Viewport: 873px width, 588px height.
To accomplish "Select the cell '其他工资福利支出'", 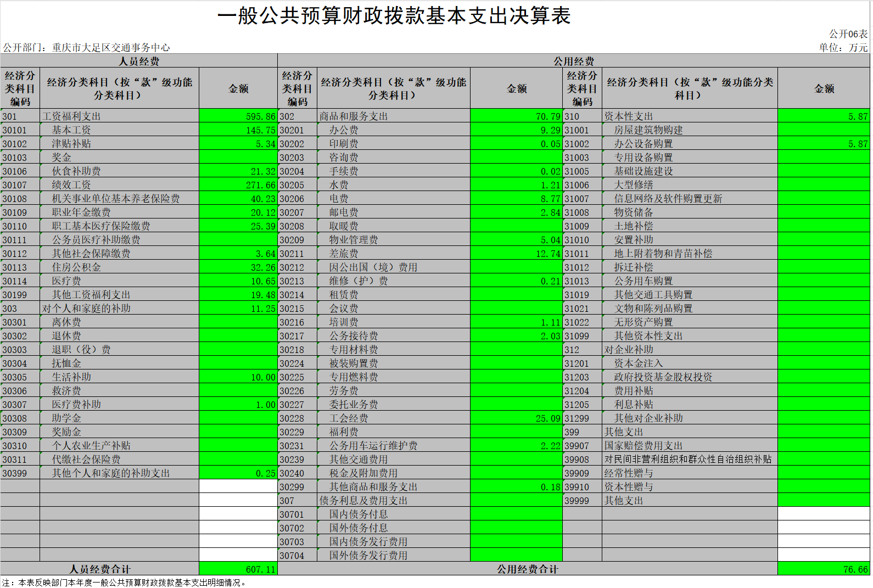I will click(x=119, y=294).
